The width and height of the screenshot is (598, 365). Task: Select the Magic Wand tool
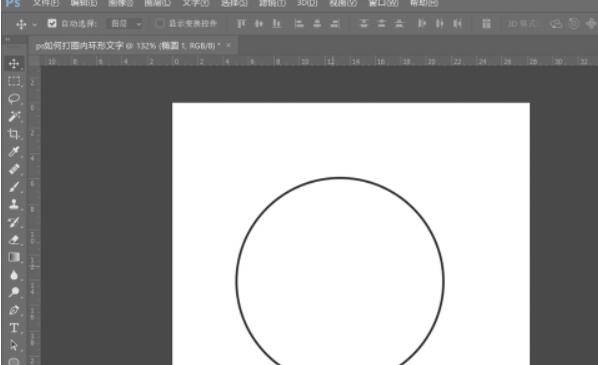[x=14, y=116]
